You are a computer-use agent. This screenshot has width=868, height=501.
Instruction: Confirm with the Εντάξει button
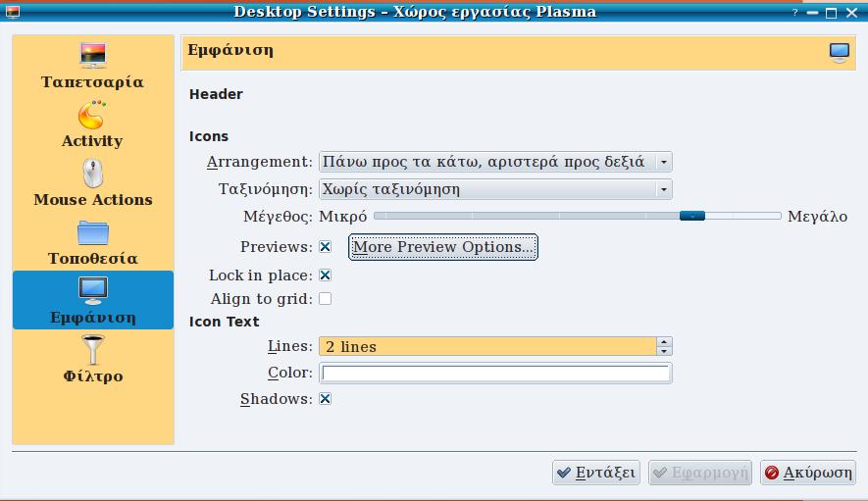pos(596,473)
